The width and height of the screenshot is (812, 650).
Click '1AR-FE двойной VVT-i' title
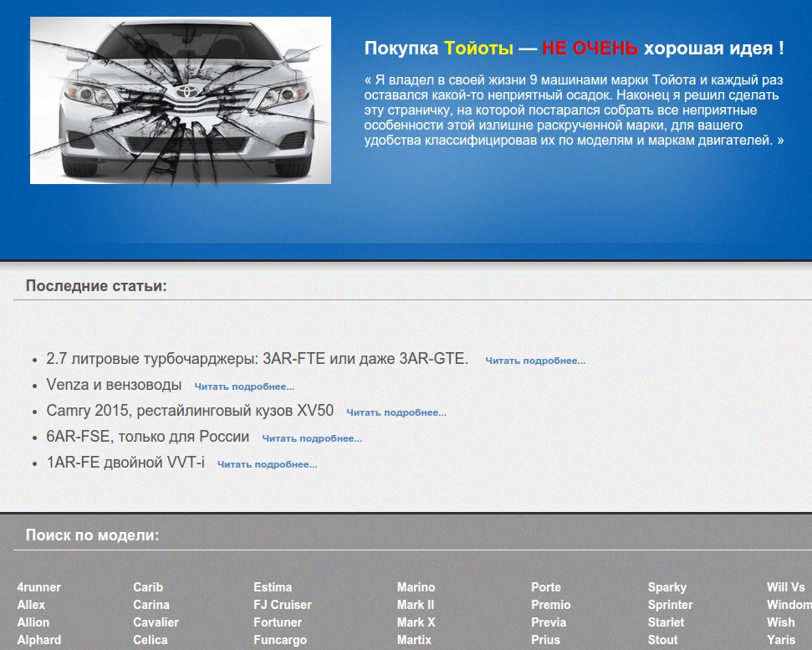(125, 462)
